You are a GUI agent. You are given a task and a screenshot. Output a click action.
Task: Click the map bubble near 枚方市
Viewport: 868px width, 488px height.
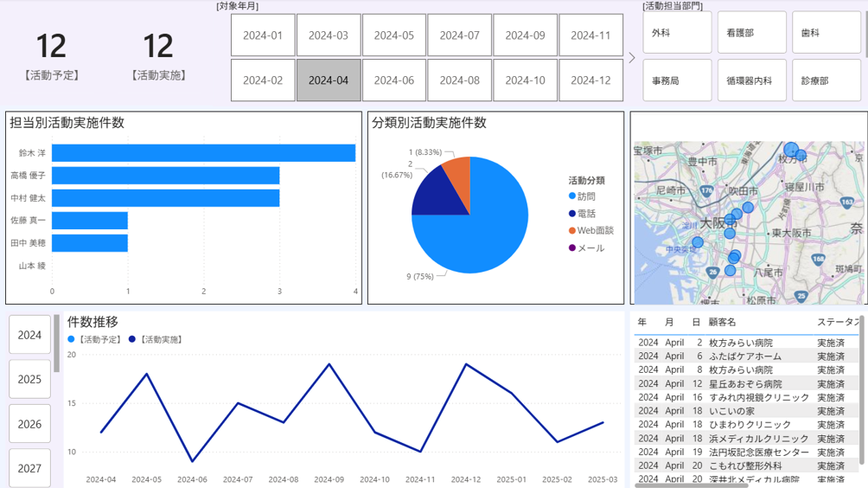791,151
